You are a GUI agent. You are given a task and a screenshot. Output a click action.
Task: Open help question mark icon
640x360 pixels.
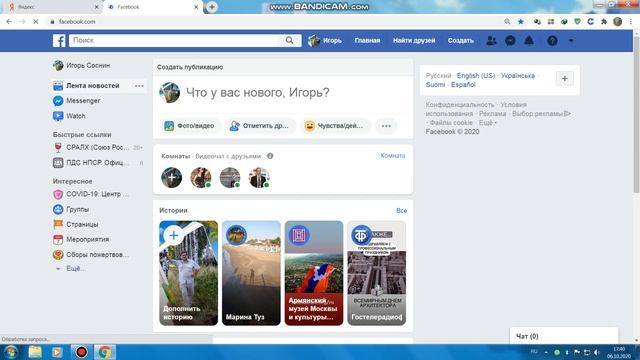click(552, 40)
